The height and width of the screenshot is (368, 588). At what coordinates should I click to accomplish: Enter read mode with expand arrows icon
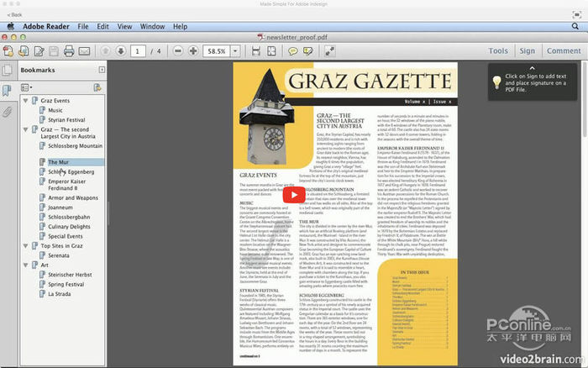coord(329,51)
